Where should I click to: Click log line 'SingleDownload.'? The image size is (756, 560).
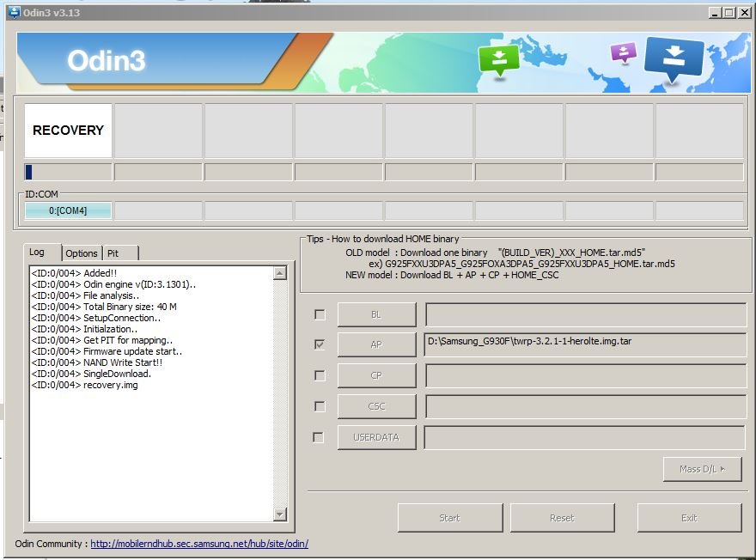91,374
